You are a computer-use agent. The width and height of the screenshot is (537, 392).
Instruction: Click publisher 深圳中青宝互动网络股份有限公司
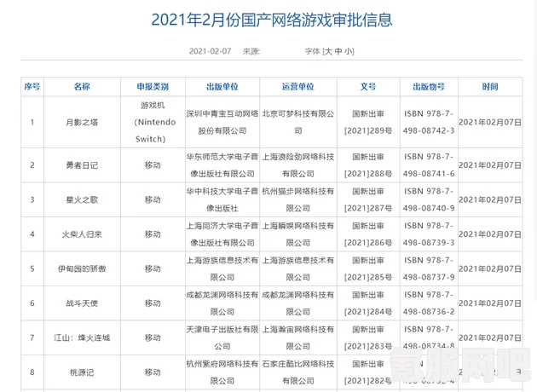(222, 122)
